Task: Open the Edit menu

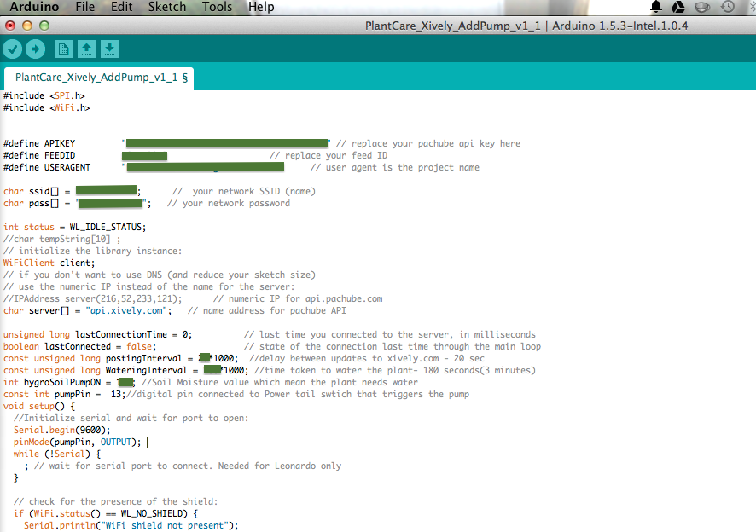Action: pyautogui.click(x=121, y=7)
